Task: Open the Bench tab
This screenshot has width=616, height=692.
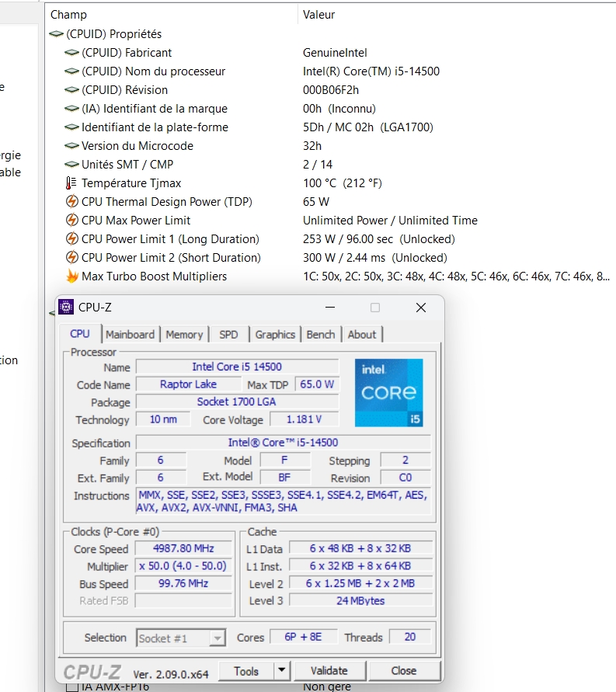Action: tap(321, 335)
